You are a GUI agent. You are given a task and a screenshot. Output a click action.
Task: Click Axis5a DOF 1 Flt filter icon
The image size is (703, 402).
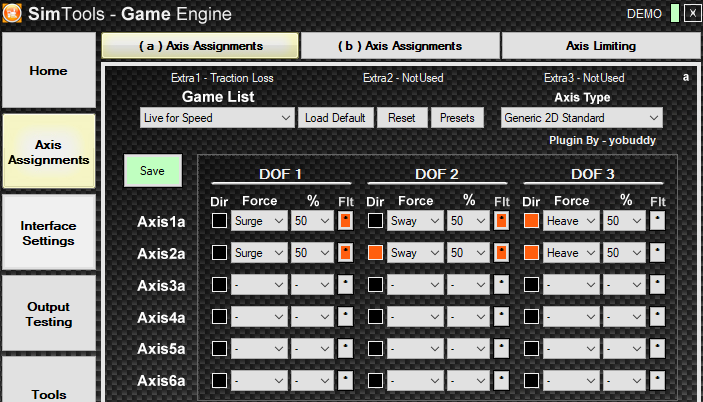[345, 348]
